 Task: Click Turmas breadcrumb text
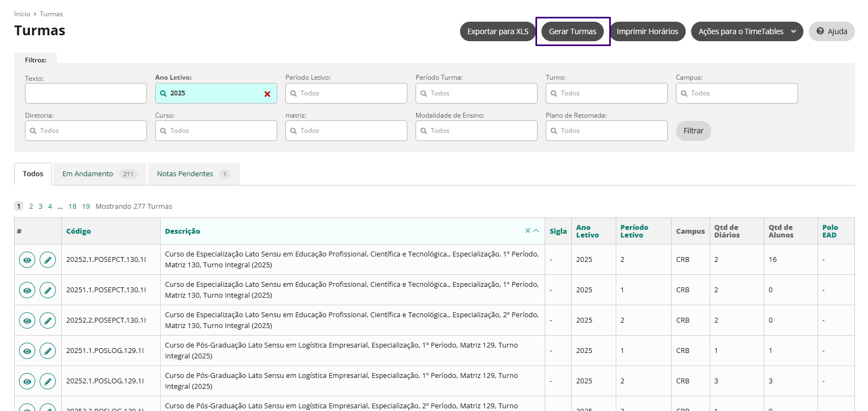point(51,14)
